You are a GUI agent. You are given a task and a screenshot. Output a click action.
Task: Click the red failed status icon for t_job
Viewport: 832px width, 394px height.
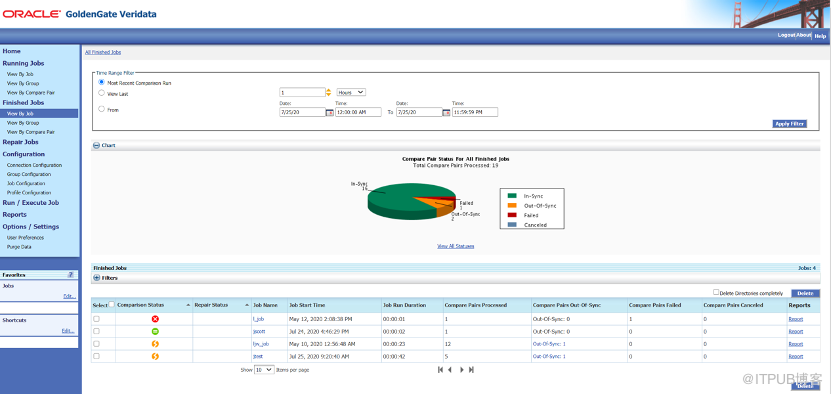point(155,319)
